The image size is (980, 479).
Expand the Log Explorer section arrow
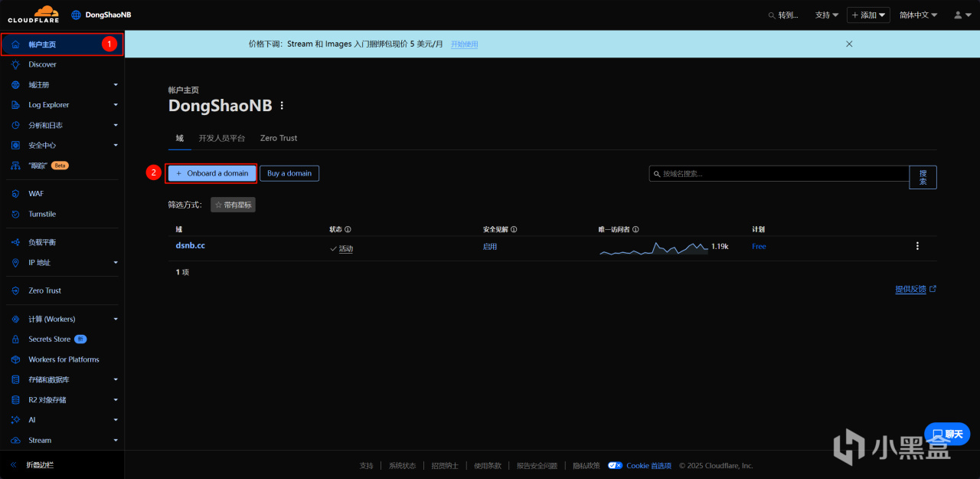coord(116,105)
